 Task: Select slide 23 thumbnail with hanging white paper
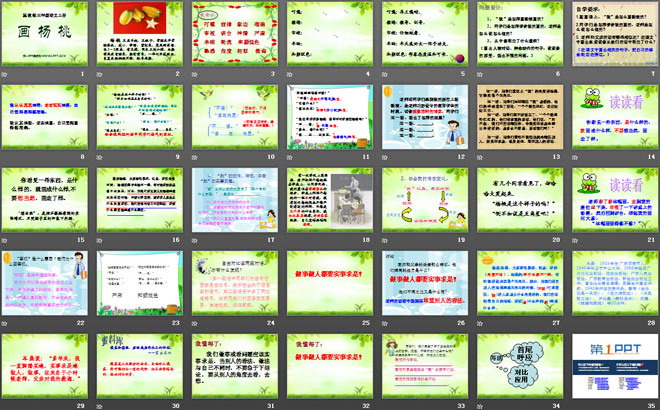click(140, 283)
